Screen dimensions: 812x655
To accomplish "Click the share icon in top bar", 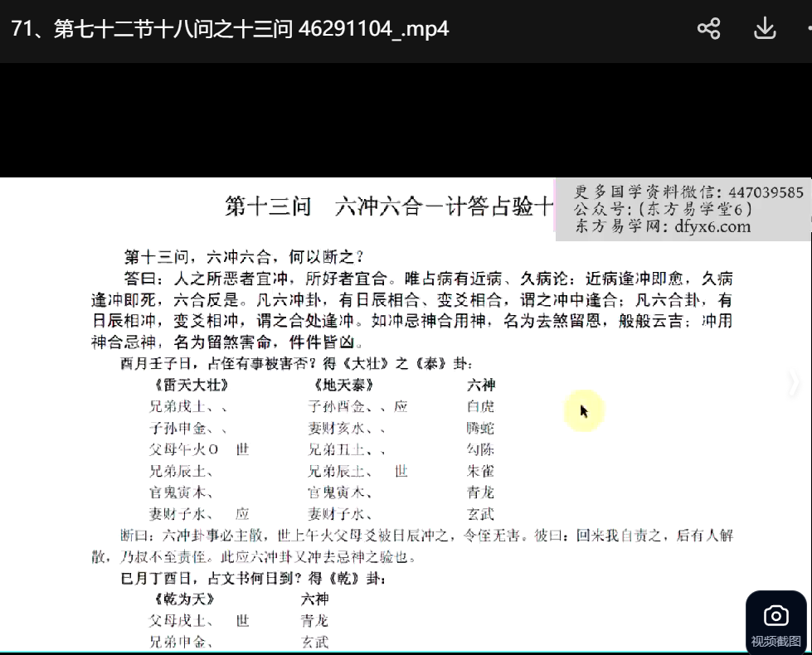I will (708, 29).
